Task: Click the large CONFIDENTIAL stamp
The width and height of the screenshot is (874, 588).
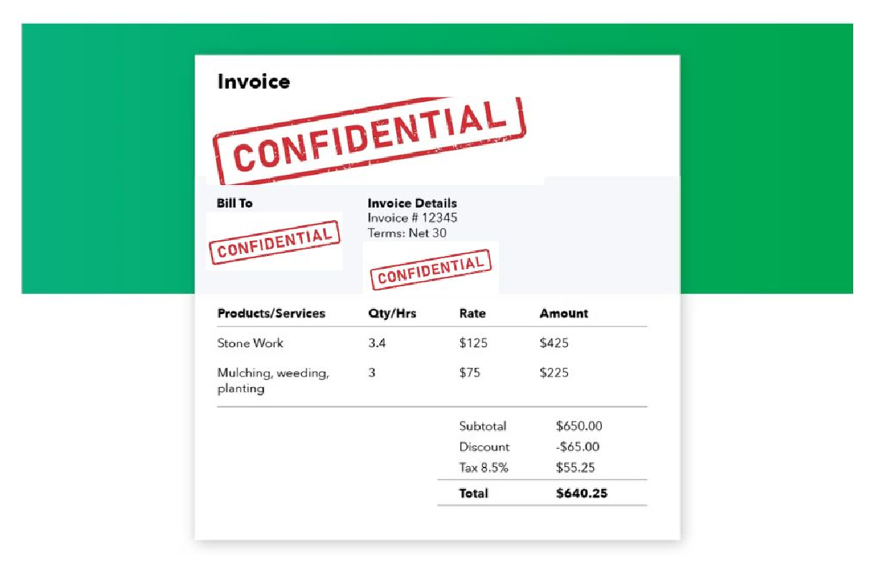Action: click(x=370, y=141)
